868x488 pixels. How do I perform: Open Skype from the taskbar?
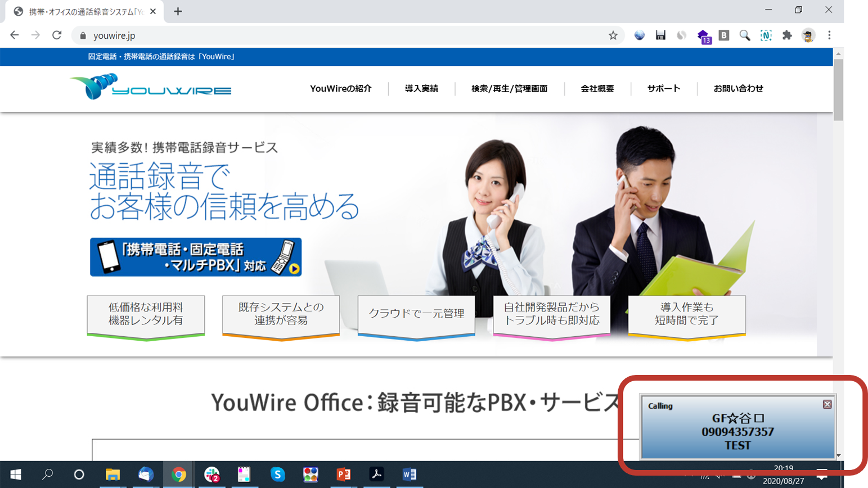click(277, 475)
